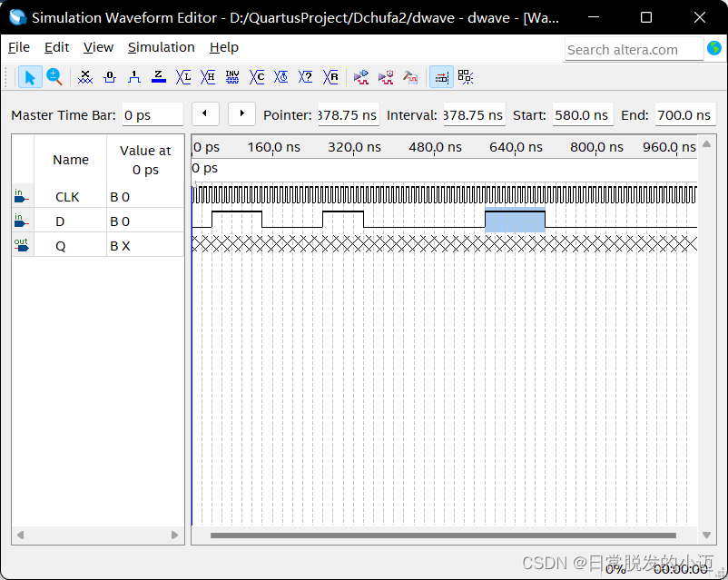
Task: Open Overwrite Clock tool
Action: click(x=280, y=77)
